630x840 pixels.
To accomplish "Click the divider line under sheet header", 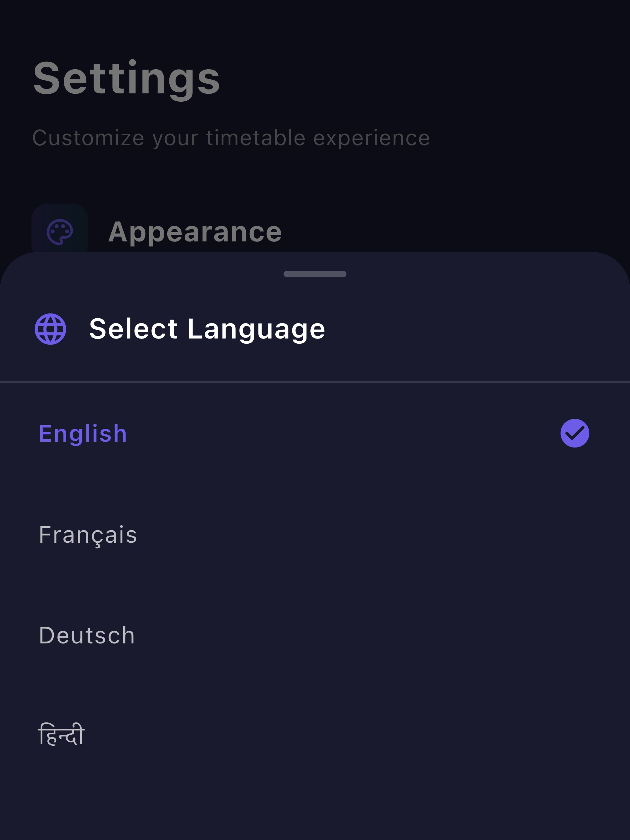I will click(315, 382).
